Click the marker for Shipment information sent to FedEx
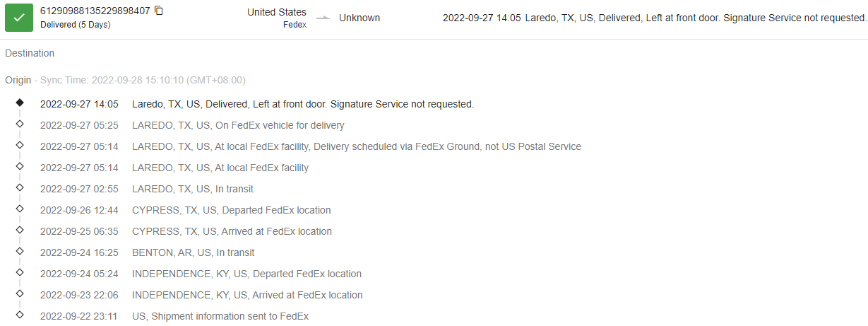868x326 pixels. coord(20,315)
